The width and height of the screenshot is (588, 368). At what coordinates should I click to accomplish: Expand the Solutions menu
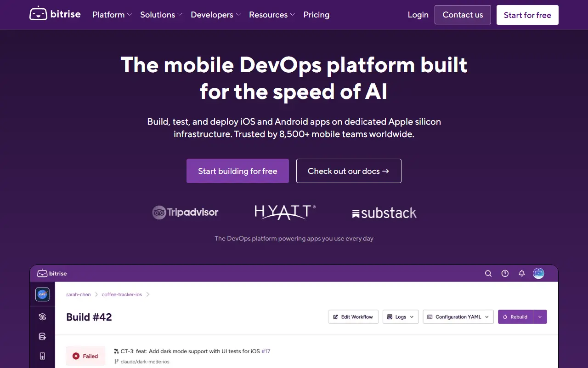point(161,15)
